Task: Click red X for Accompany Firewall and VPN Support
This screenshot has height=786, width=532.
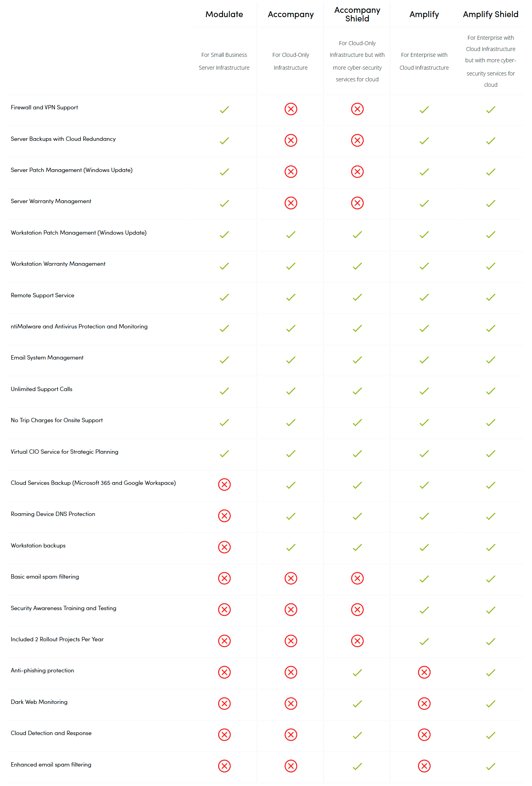Action: (x=290, y=109)
